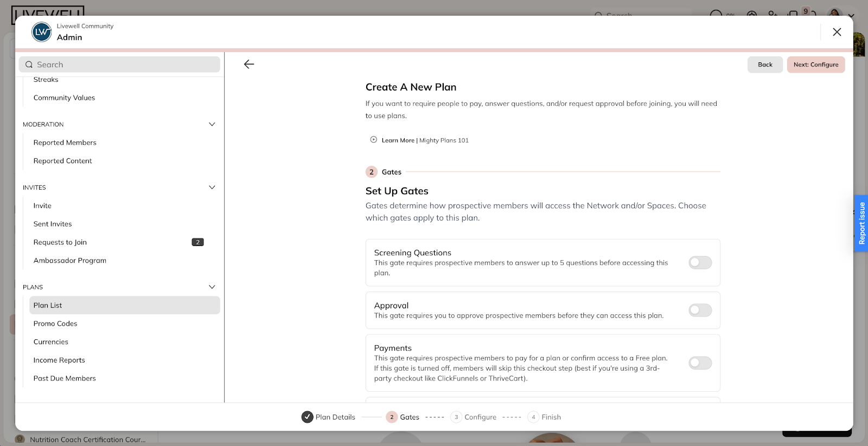Click Finish step label in footer
Viewport: 868px width, 446px height.
click(551, 417)
